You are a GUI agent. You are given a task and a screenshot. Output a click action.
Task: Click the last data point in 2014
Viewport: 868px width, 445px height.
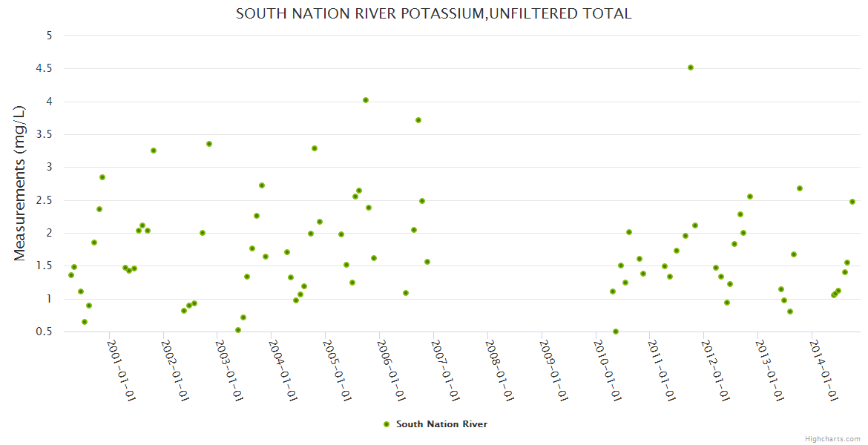point(852,202)
